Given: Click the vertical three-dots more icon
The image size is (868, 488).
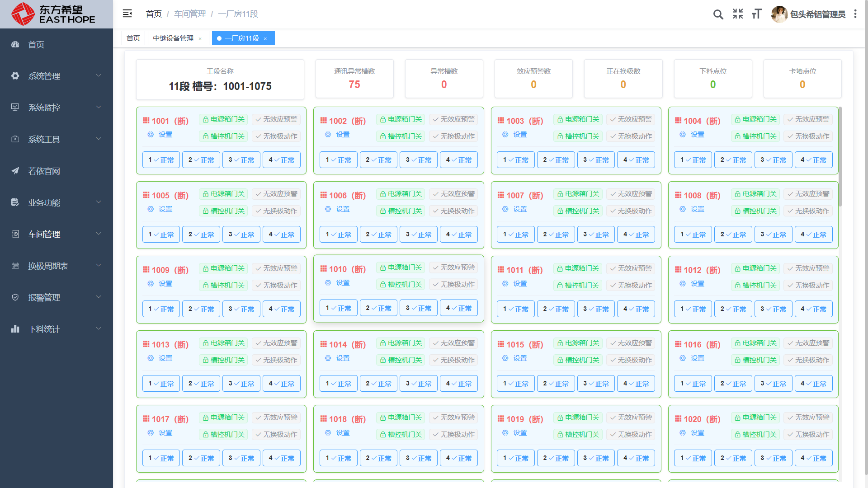Looking at the screenshot, I should 855,14.
